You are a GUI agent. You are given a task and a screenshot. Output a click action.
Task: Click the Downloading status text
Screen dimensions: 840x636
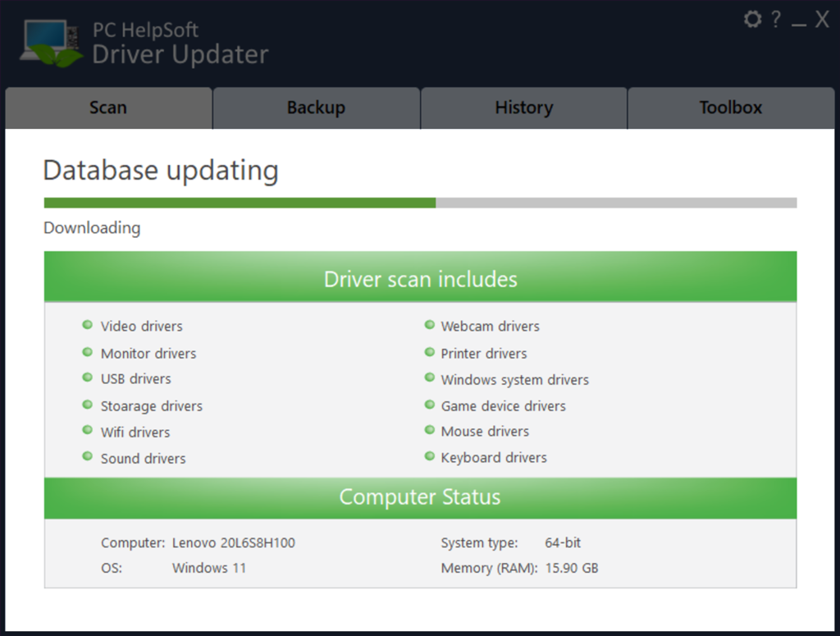(x=92, y=228)
